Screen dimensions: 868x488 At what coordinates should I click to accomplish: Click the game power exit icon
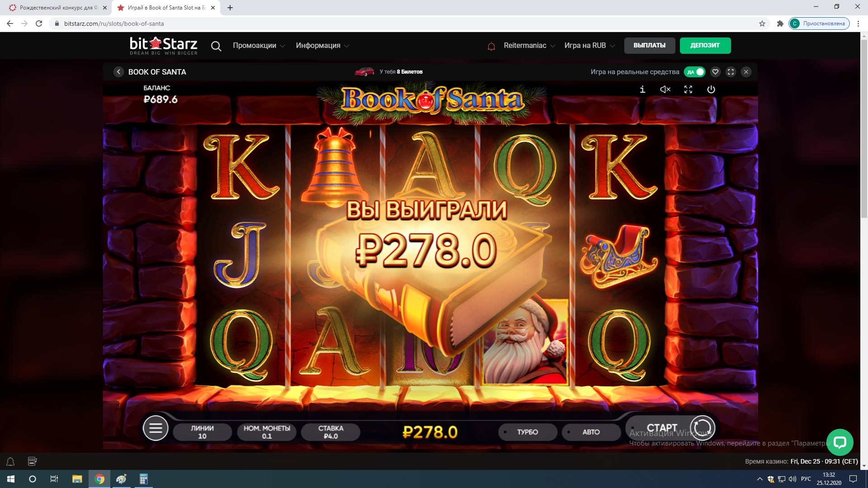[711, 89]
